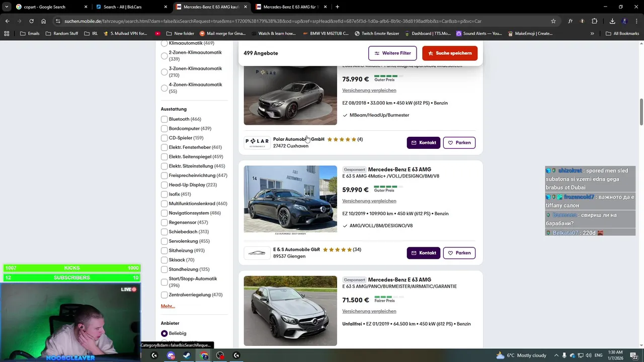The width and height of the screenshot is (644, 362).
Task: Check the Bordcomputer filter
Action: coord(164,129)
